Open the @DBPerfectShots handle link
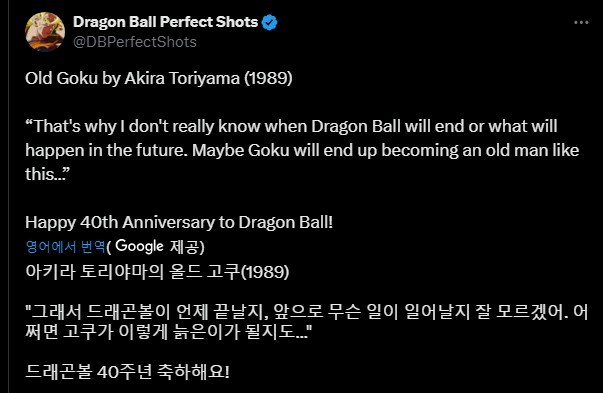The image size is (603, 393). [x=135, y=42]
